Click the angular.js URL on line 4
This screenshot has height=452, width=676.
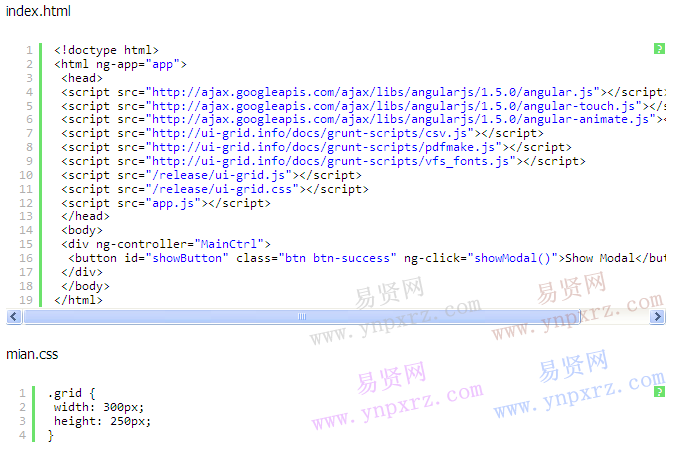pos(373,92)
